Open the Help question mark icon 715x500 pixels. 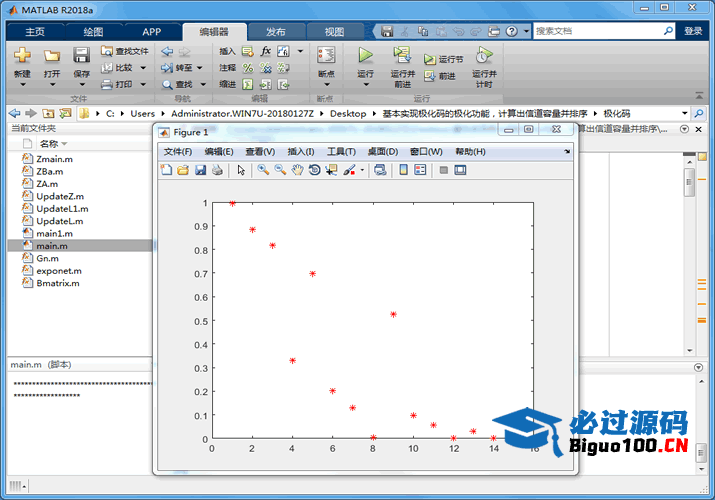[x=512, y=31]
